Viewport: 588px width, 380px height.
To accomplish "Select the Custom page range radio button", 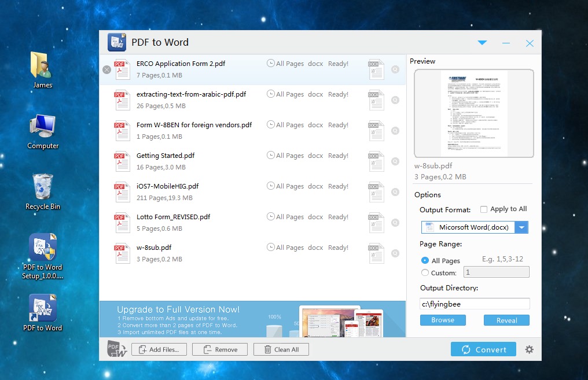I will (425, 272).
